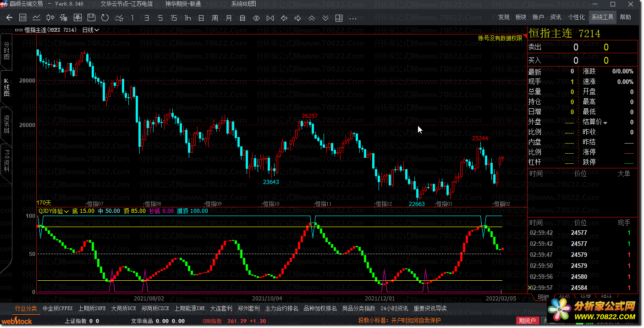Click the 明细 tab under the trade list
Viewport: 644px width, 328px height.
(x=543, y=297)
